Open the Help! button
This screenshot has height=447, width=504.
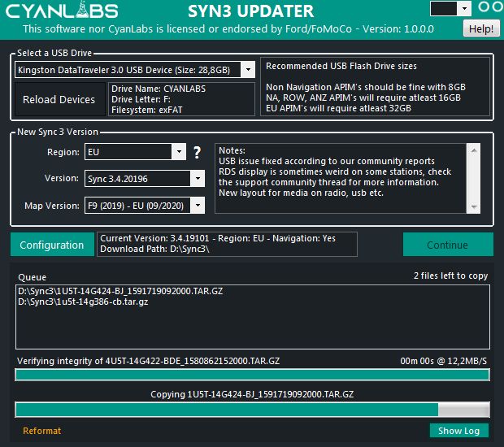(x=481, y=28)
